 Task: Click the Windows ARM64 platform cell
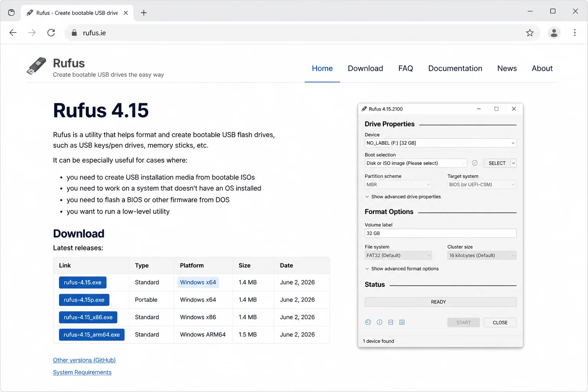click(203, 335)
